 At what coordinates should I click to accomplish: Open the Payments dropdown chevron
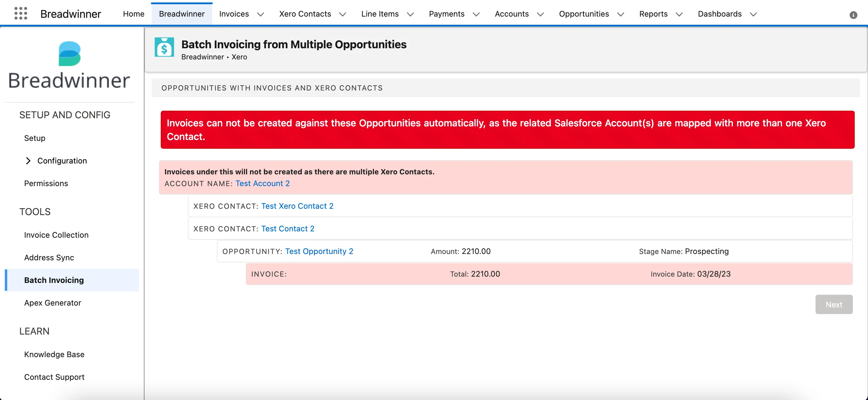pos(476,14)
